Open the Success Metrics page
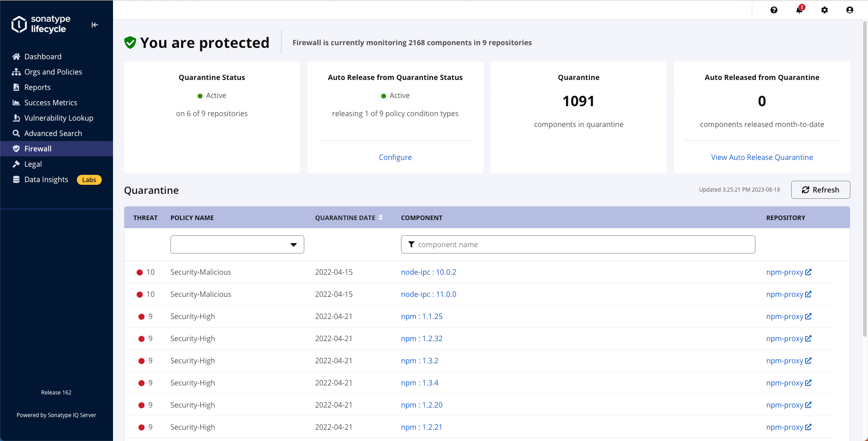The image size is (868, 441). coord(51,103)
